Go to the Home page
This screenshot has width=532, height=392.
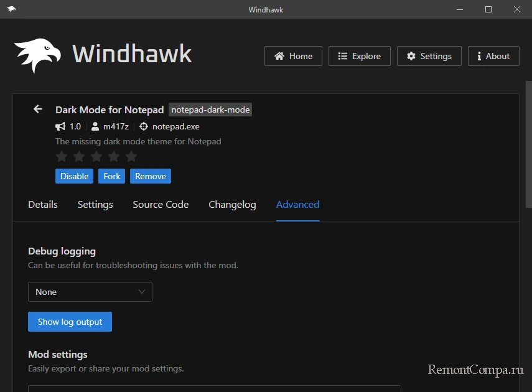(x=293, y=56)
